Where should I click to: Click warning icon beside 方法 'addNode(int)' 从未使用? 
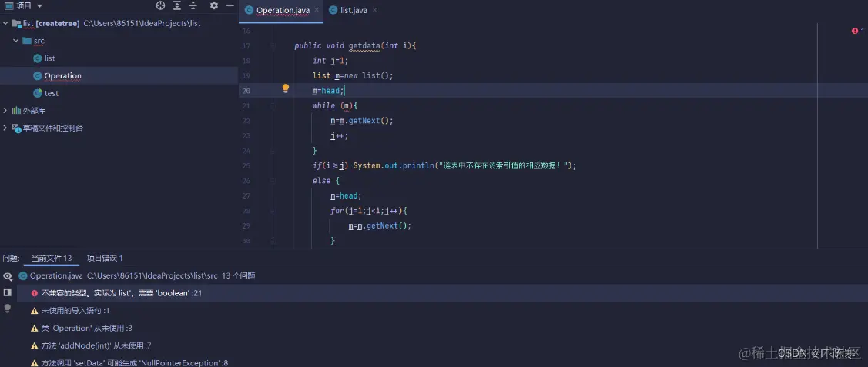(x=35, y=345)
